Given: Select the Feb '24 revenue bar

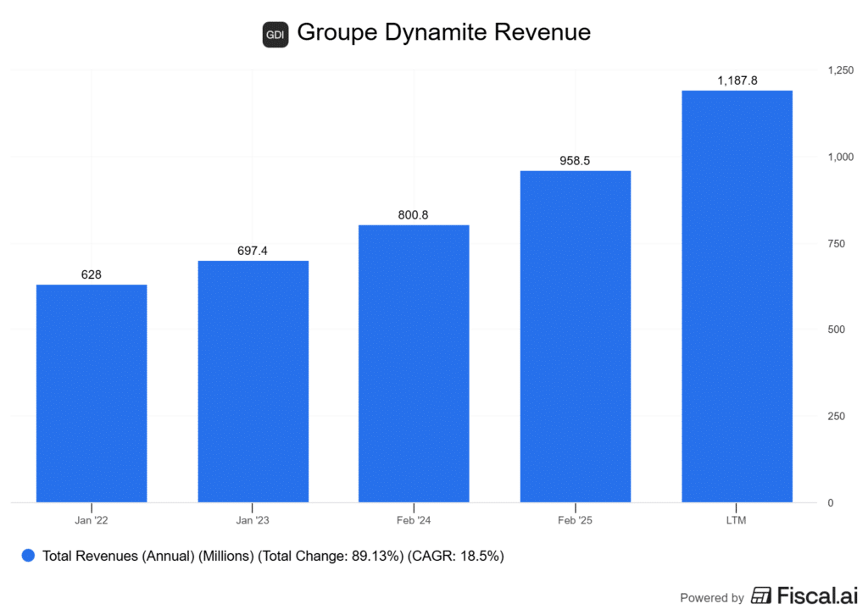Looking at the screenshot, I should (414, 363).
